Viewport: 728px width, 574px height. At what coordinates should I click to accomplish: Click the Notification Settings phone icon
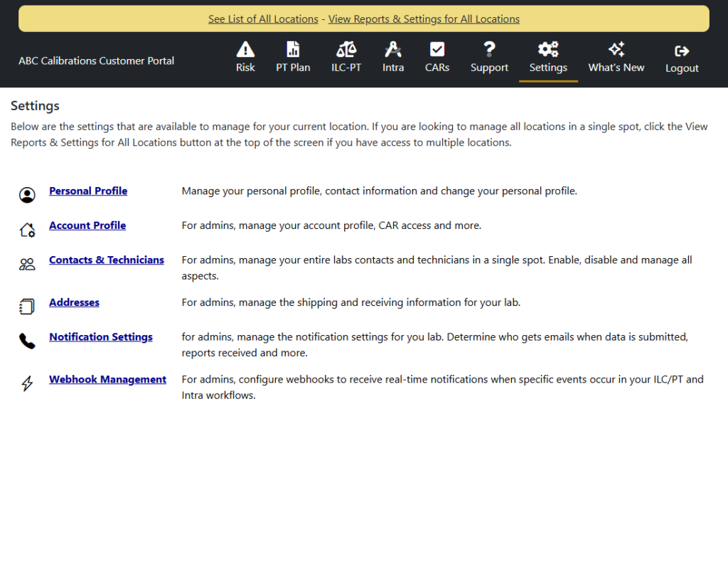27,341
